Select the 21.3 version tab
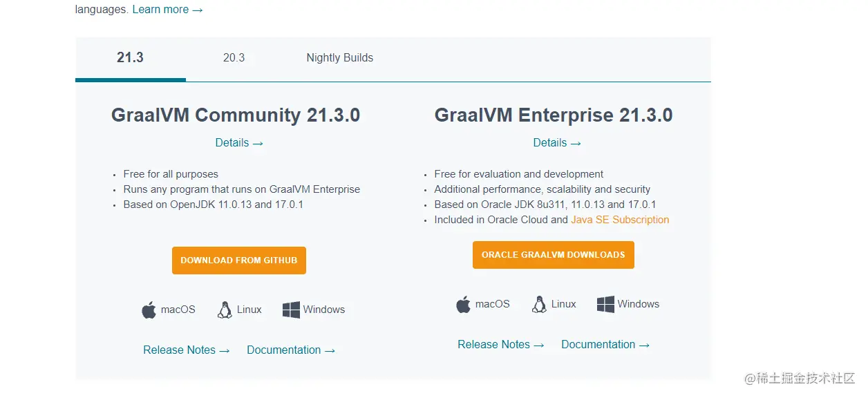The height and width of the screenshot is (398, 868). coord(130,58)
